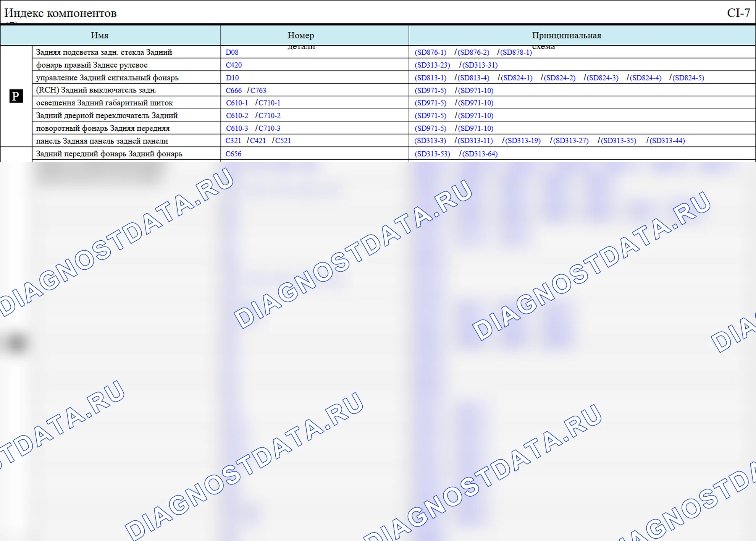Follow the SD878-1 schematic link
756x541 pixels.
click(x=516, y=52)
